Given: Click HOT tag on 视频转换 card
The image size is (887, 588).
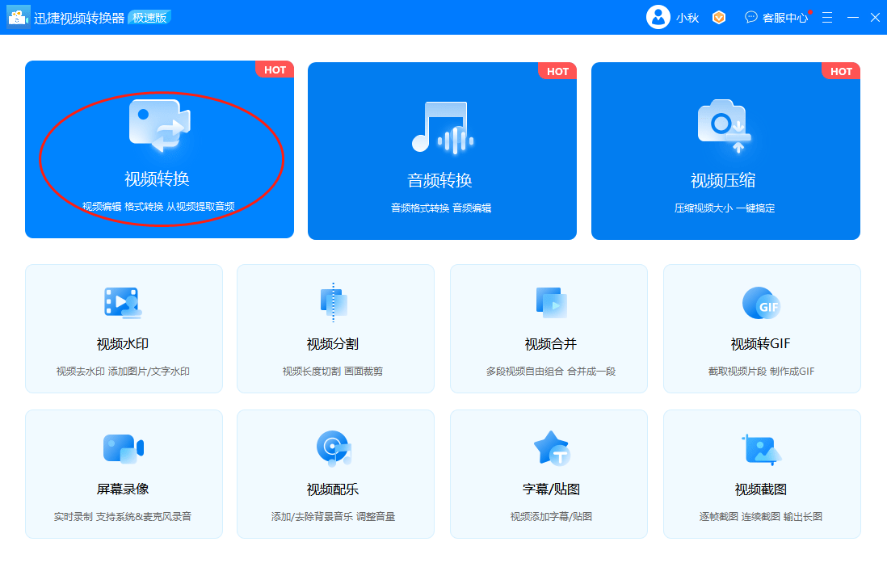Looking at the screenshot, I should [x=275, y=69].
